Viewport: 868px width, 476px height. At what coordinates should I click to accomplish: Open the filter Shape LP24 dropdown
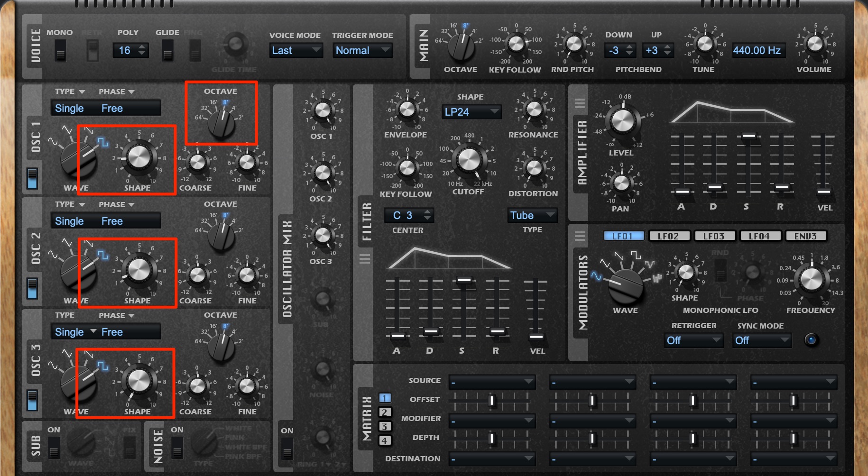coord(471,112)
